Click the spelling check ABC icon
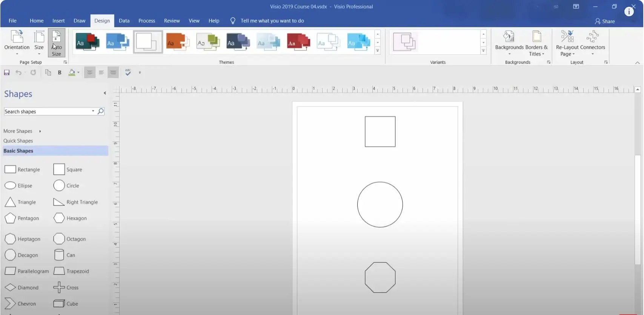644x315 pixels. point(128,72)
